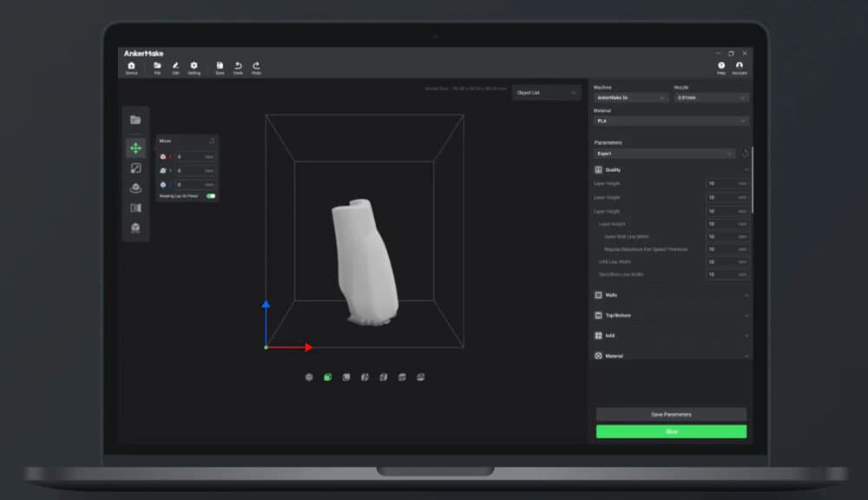
Task: Open the Setting gear in the toolbar
Action: 194,66
